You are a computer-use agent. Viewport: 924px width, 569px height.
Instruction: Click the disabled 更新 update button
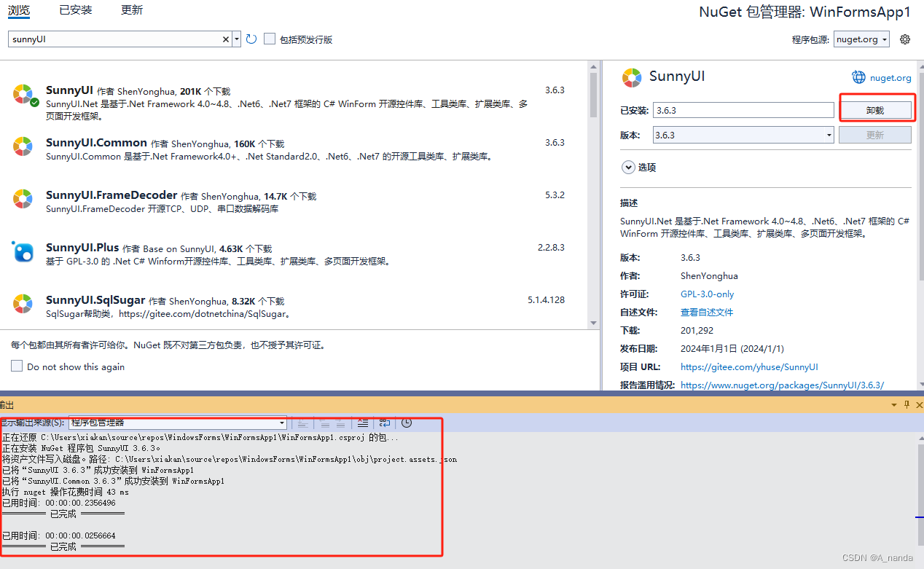pyautogui.click(x=874, y=135)
